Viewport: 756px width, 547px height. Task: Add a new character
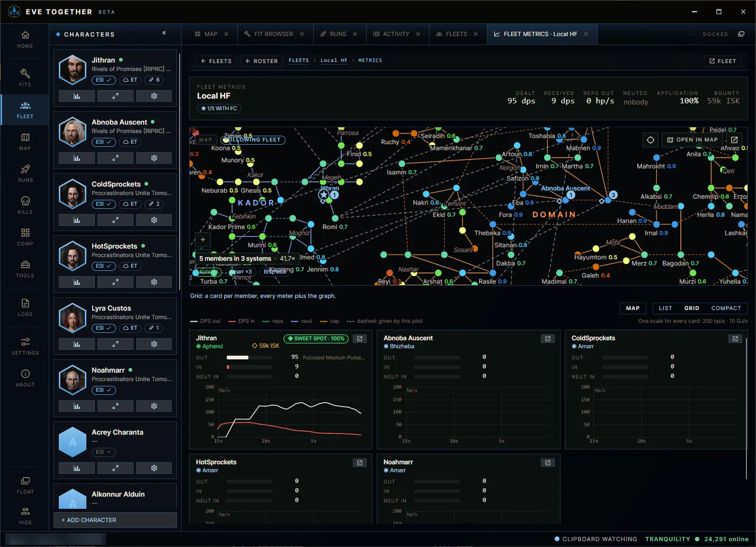point(115,520)
